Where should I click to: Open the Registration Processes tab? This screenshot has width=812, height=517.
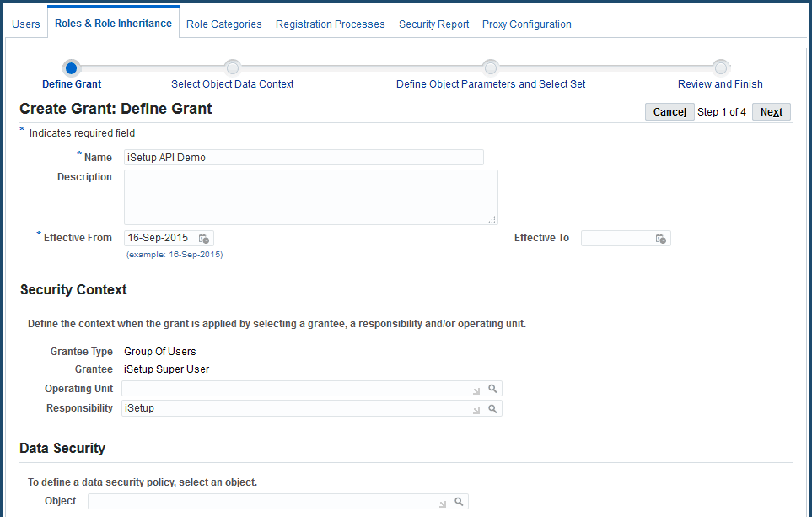click(x=331, y=24)
